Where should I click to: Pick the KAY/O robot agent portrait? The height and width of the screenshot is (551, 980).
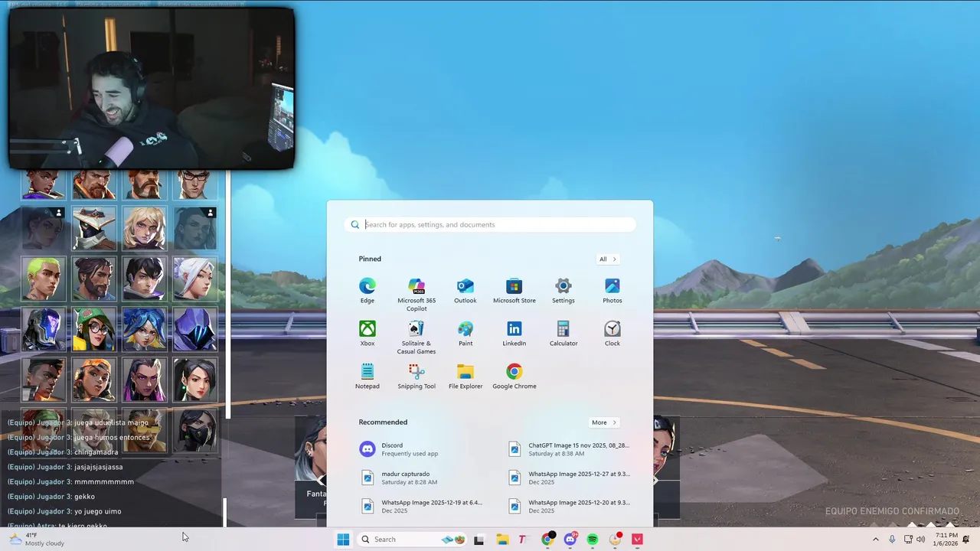(x=43, y=329)
